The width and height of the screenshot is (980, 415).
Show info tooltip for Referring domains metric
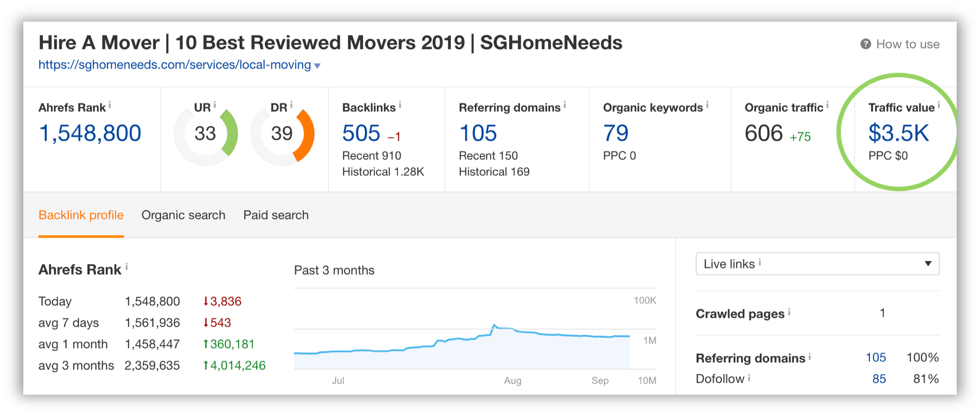pos(565,105)
